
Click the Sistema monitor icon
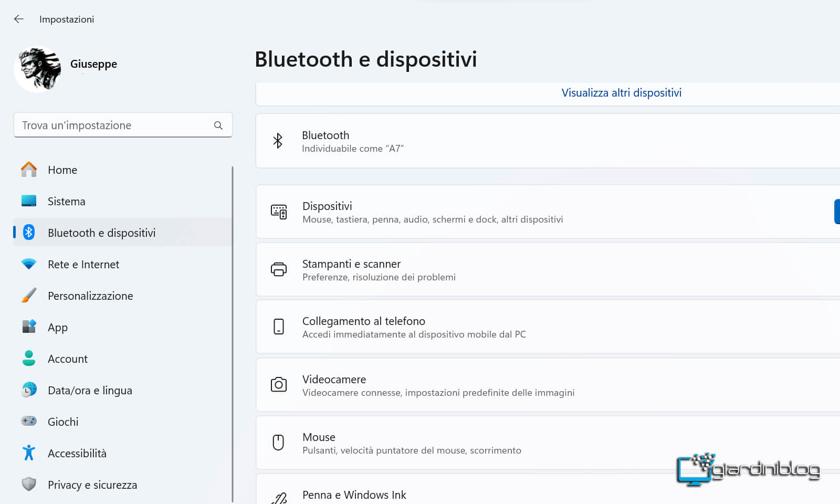pyautogui.click(x=29, y=201)
